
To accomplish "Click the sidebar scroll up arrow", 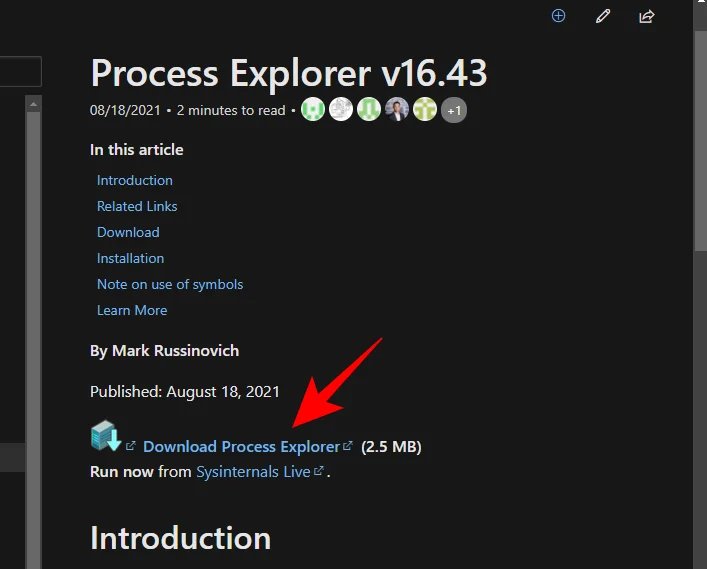I will click(x=33, y=103).
